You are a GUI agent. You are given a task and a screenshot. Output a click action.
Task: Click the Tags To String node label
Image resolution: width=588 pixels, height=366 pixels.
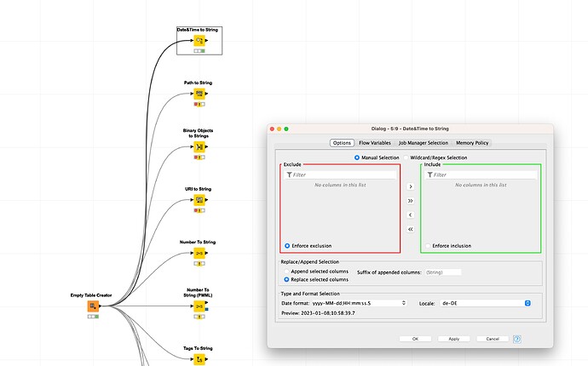tap(198, 348)
